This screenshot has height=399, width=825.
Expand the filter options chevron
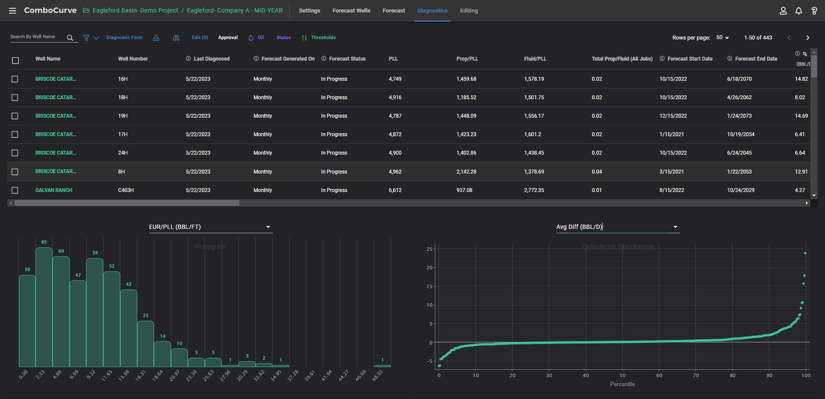[x=96, y=38]
